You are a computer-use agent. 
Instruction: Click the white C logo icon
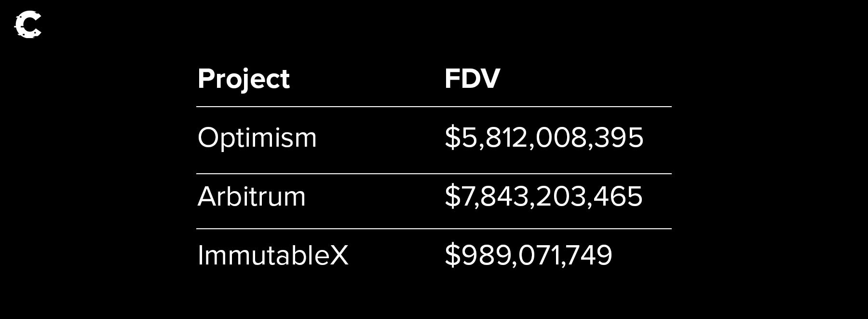click(x=28, y=25)
